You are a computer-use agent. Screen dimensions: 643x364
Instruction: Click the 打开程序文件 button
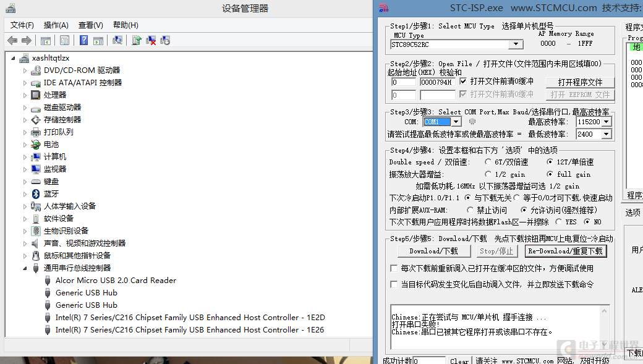580,82
